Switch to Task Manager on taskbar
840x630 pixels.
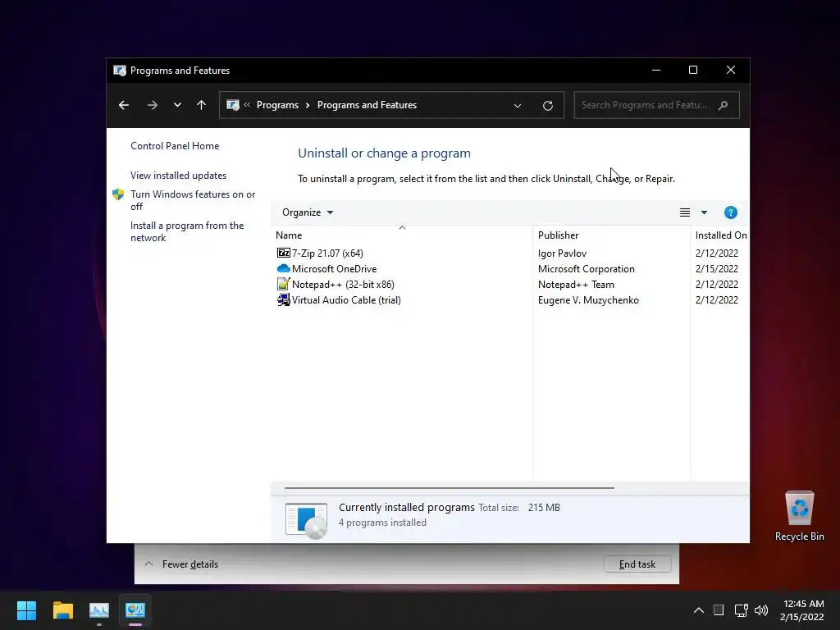(99, 610)
